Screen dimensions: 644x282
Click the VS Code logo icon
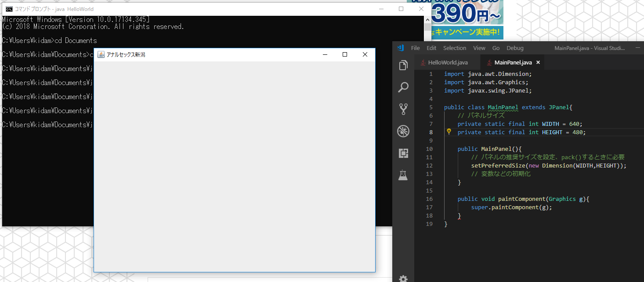point(400,48)
